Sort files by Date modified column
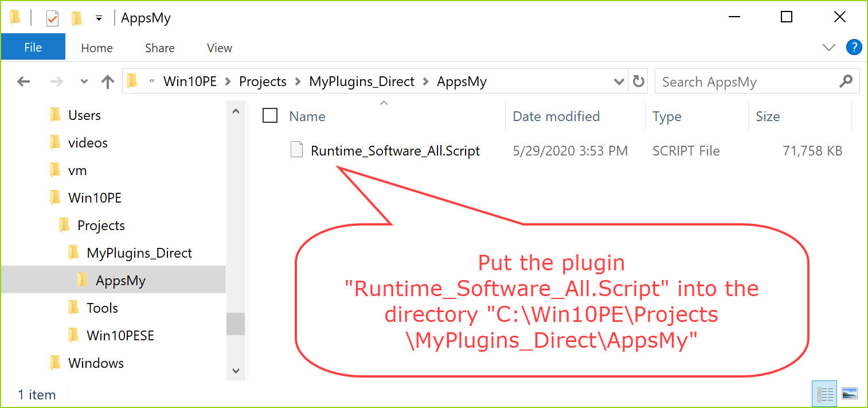Image resolution: width=868 pixels, height=408 pixels. coord(556,116)
